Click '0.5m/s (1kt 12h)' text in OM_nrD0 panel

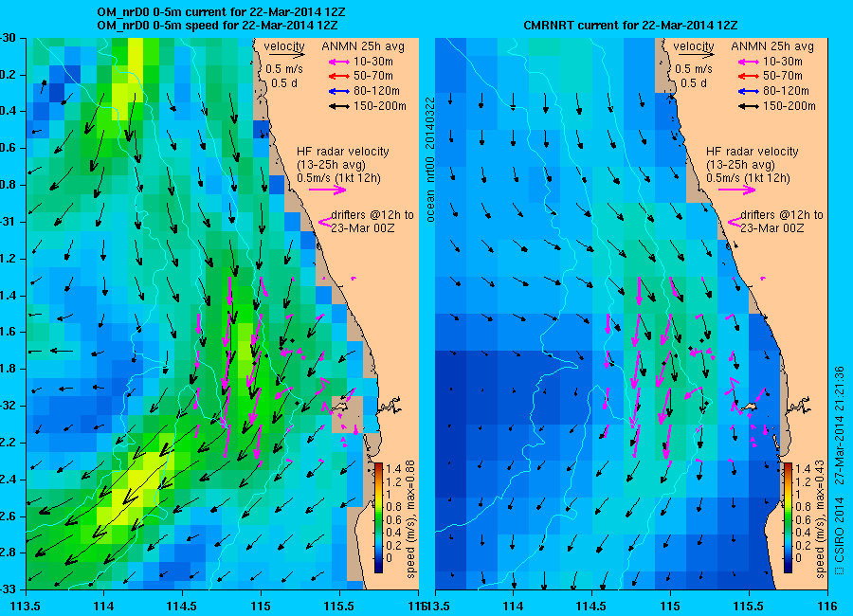[x=339, y=178]
